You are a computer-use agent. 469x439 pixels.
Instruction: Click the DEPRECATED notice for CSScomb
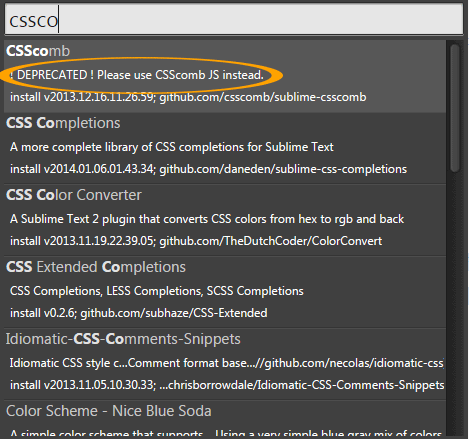pos(135,75)
